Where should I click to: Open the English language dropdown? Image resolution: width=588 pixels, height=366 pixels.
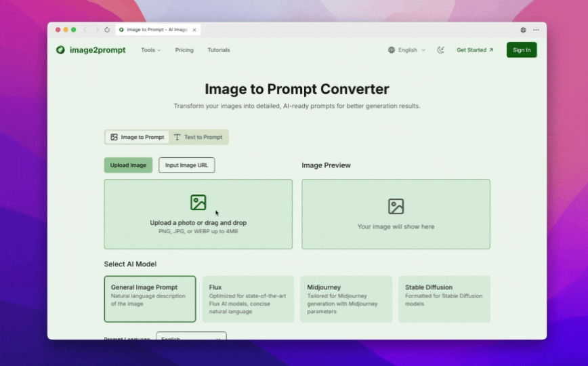[x=407, y=50]
